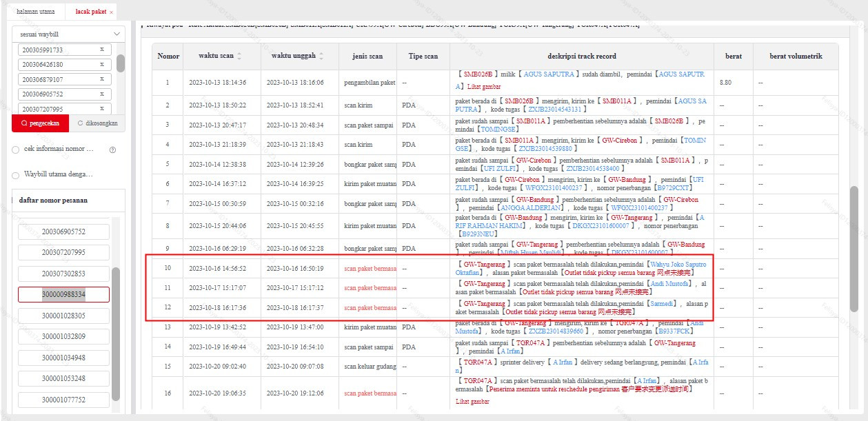Delete waybill 200306879107 entry
Viewport: 868px width, 421px height.
101,79
